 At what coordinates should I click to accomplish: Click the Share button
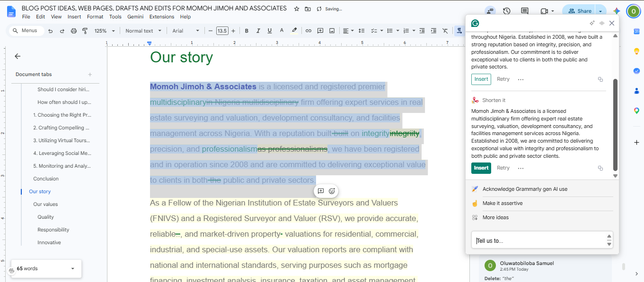pyautogui.click(x=579, y=11)
